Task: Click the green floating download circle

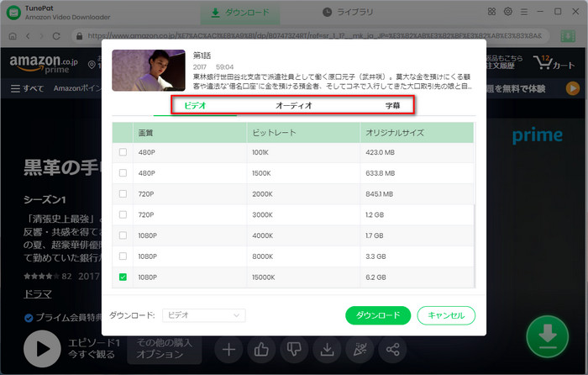Action: click(548, 336)
